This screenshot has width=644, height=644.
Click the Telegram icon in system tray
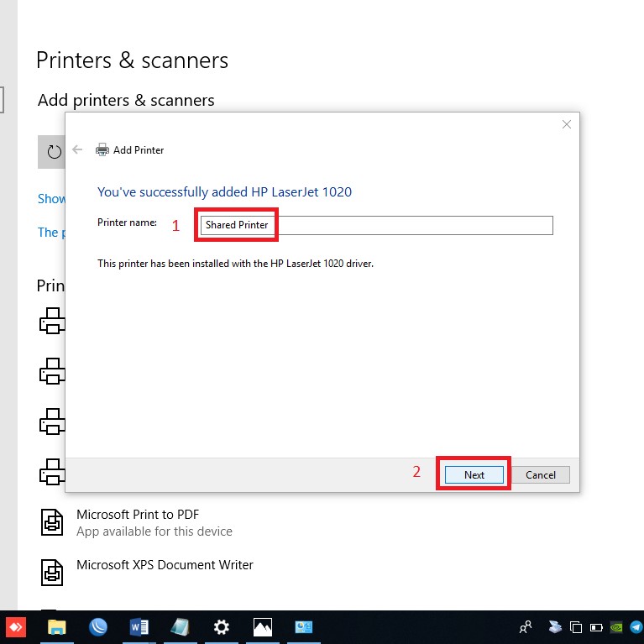[x=636, y=626]
